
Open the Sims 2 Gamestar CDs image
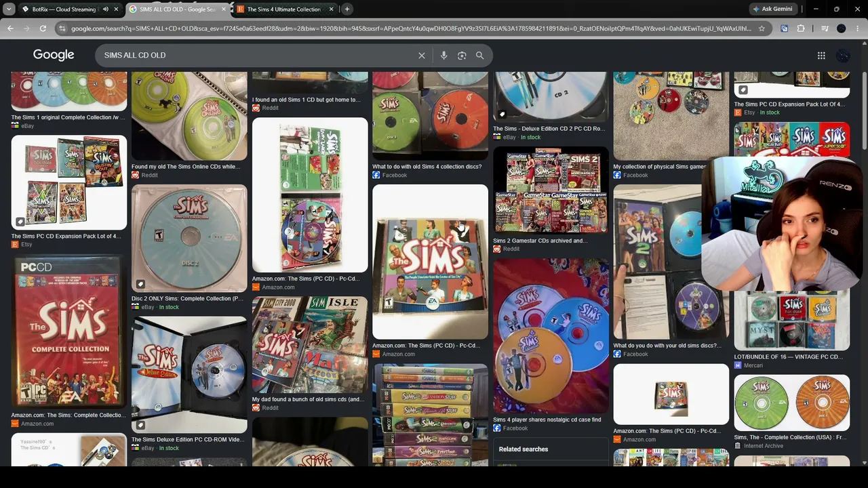(551, 190)
